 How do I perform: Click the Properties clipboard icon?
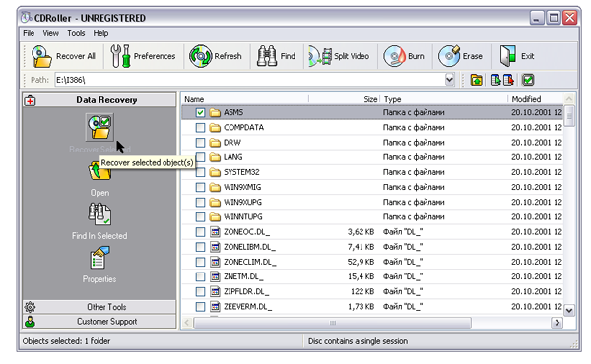(99, 258)
